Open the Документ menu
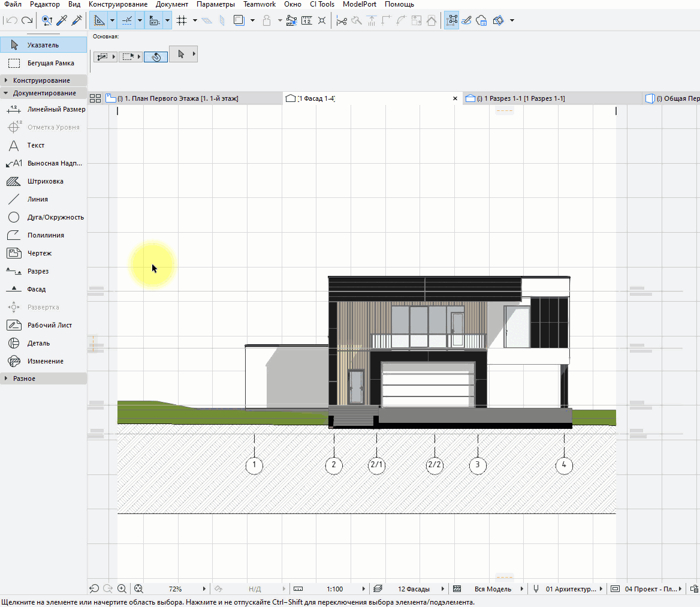 172,4
